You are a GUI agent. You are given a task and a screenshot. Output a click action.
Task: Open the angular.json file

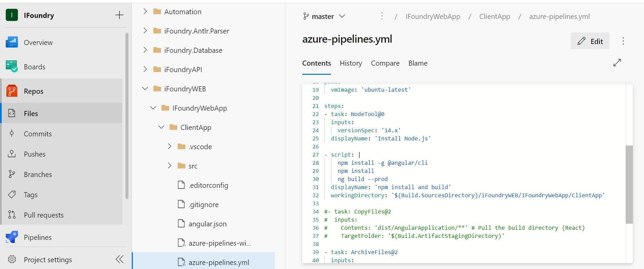click(x=208, y=224)
